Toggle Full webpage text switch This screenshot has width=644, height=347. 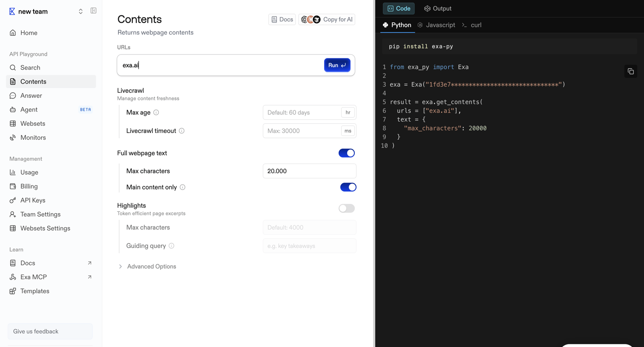[347, 153]
